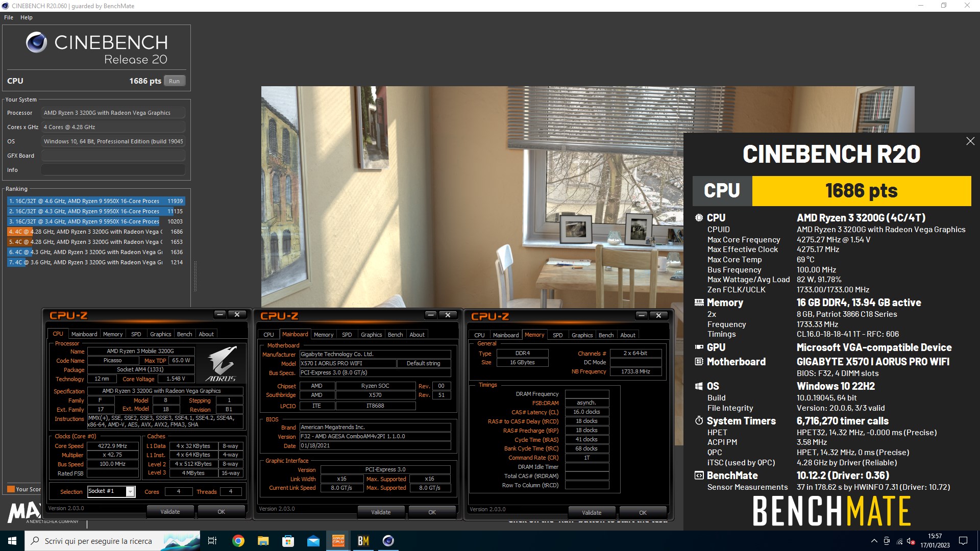Click into the GFX Board field
Screen dimensions: 980x551
click(x=113, y=156)
